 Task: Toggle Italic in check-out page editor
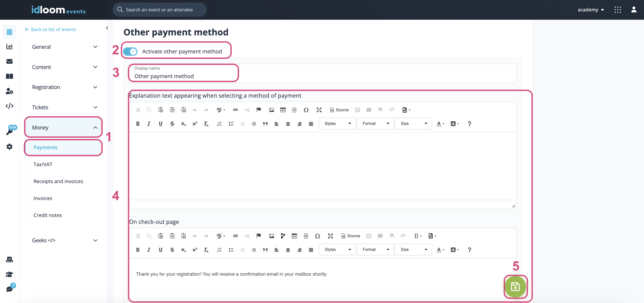149,250
